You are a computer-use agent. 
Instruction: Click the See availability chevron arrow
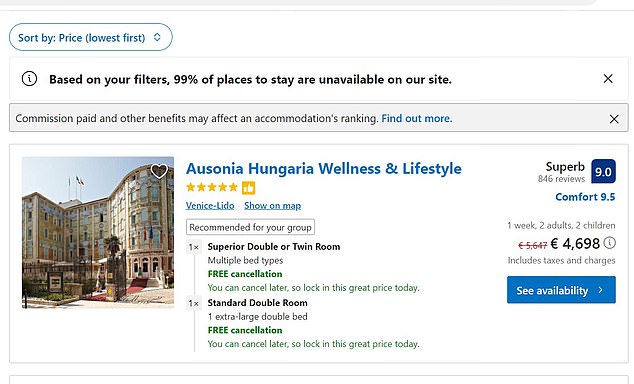[600, 290]
